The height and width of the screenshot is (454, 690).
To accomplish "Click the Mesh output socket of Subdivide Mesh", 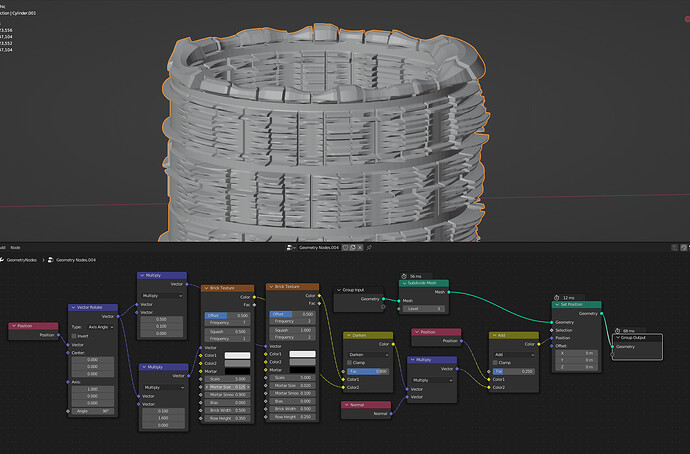I will (x=448, y=292).
